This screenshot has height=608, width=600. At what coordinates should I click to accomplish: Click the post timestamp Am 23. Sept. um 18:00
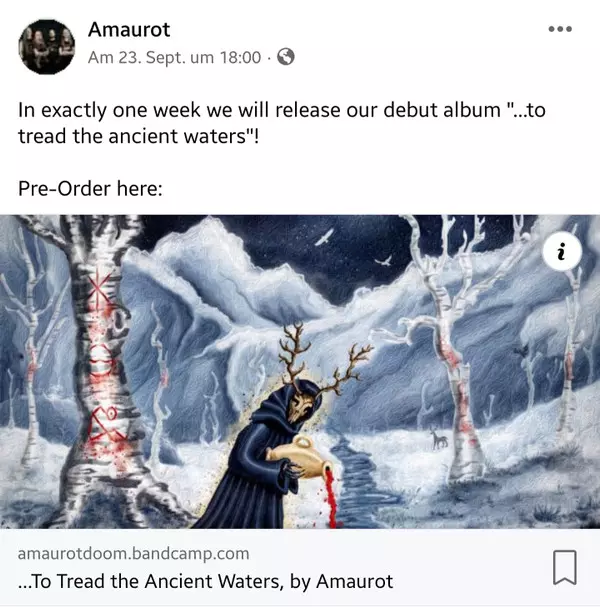point(174,57)
